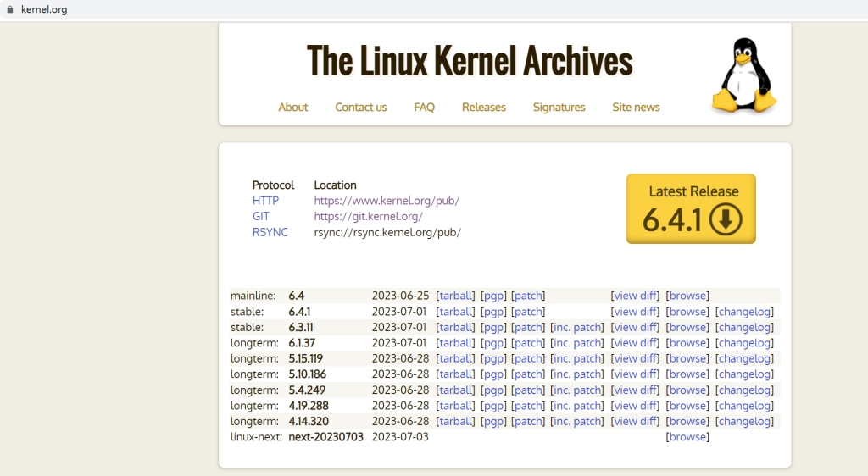Download tarball for longterm 5.15.119
The image size is (868, 476).
coord(455,358)
